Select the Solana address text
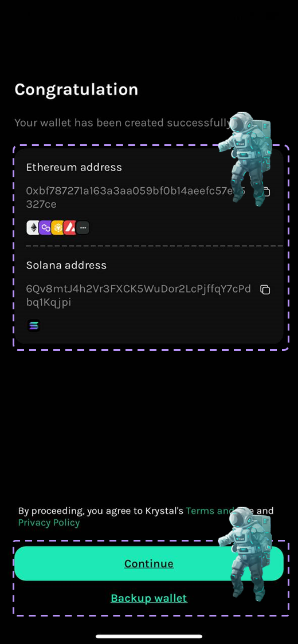 pyautogui.click(x=139, y=296)
